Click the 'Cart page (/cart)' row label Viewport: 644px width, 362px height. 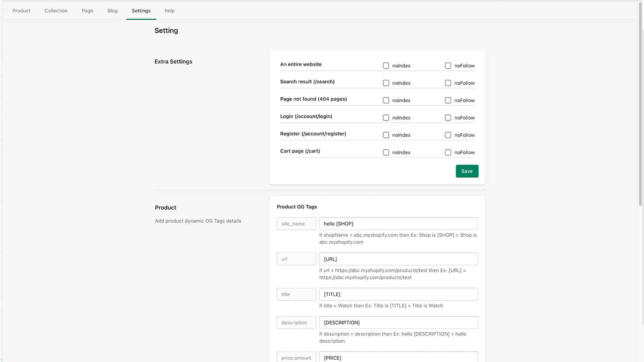click(300, 151)
